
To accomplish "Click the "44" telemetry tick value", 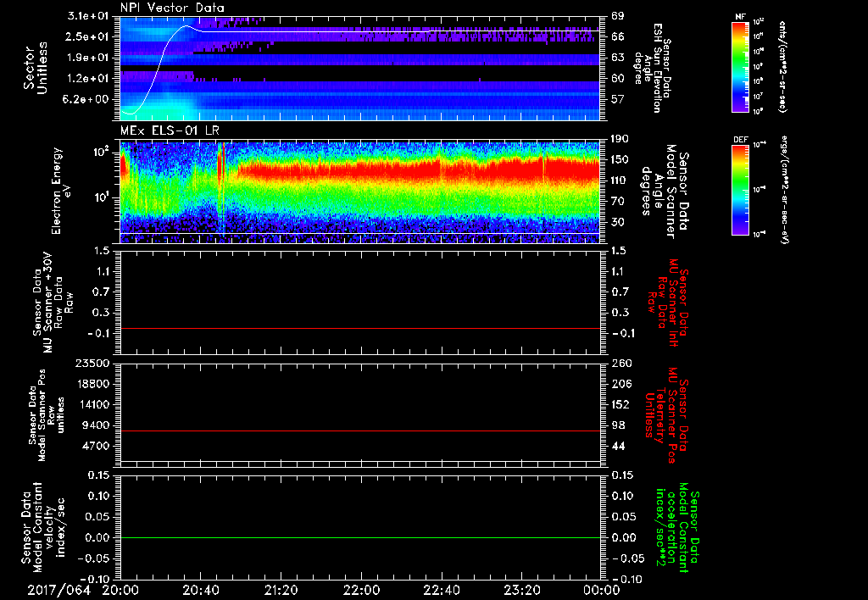I will pyautogui.click(x=618, y=446).
